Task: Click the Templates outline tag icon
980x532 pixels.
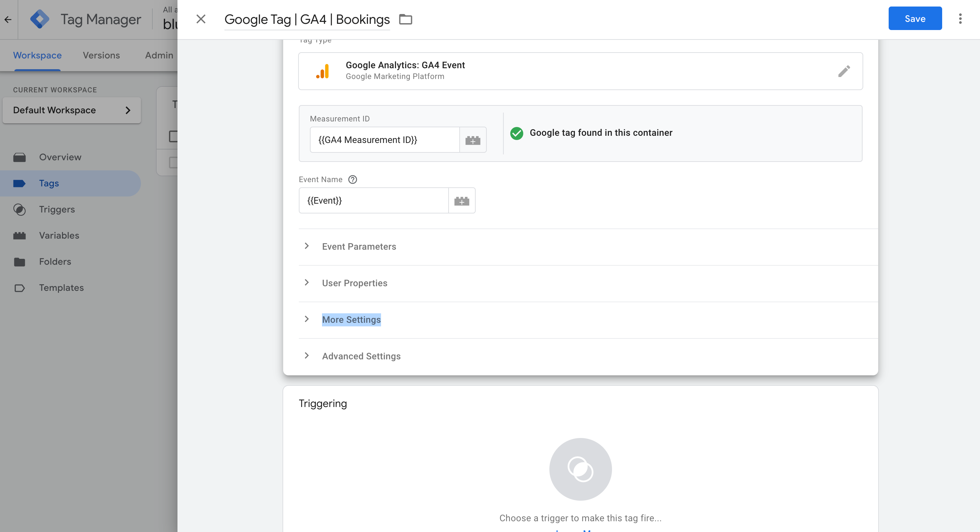Action: point(19,288)
